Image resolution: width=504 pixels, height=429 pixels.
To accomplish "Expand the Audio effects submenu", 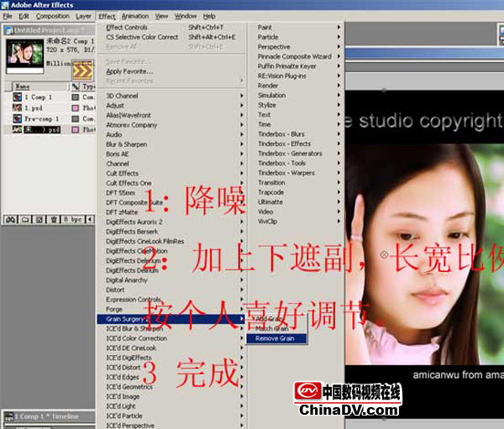I will click(x=171, y=134).
